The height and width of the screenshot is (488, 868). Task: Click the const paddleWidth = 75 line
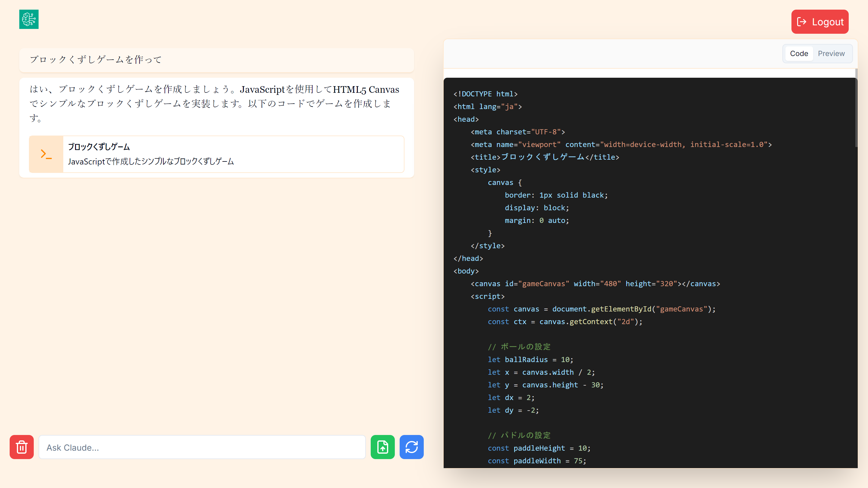[537, 461]
